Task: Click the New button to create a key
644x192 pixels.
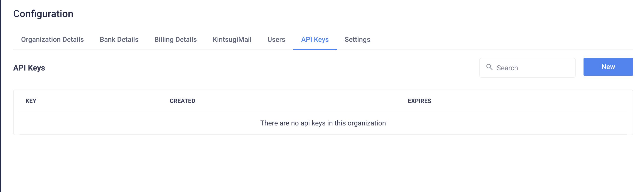Action: [608, 67]
